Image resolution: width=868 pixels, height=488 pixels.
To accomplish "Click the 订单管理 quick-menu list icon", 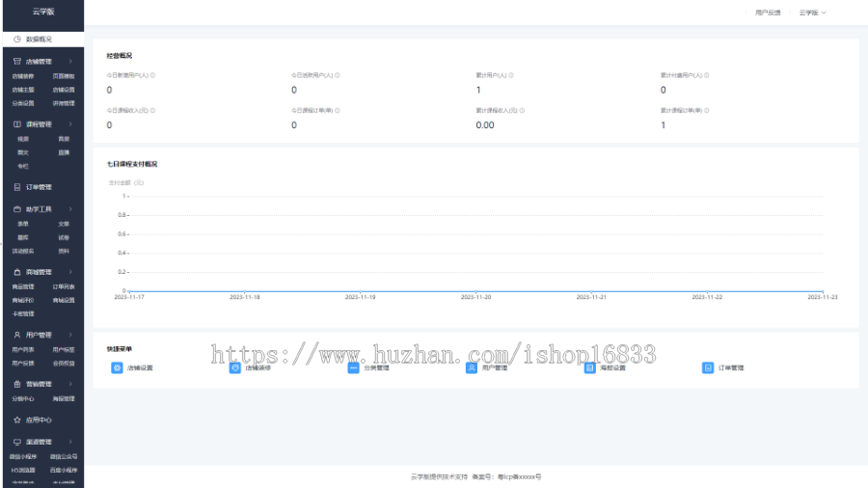I will [x=708, y=368].
